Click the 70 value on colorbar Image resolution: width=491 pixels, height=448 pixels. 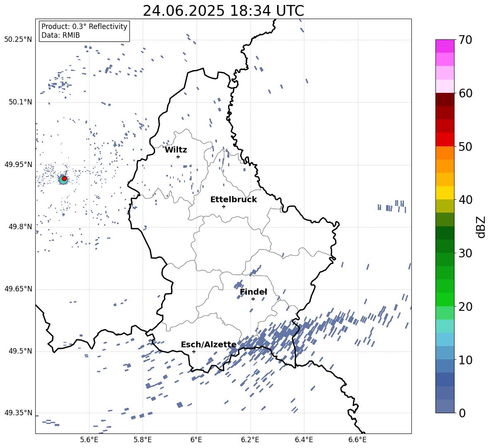(465, 40)
